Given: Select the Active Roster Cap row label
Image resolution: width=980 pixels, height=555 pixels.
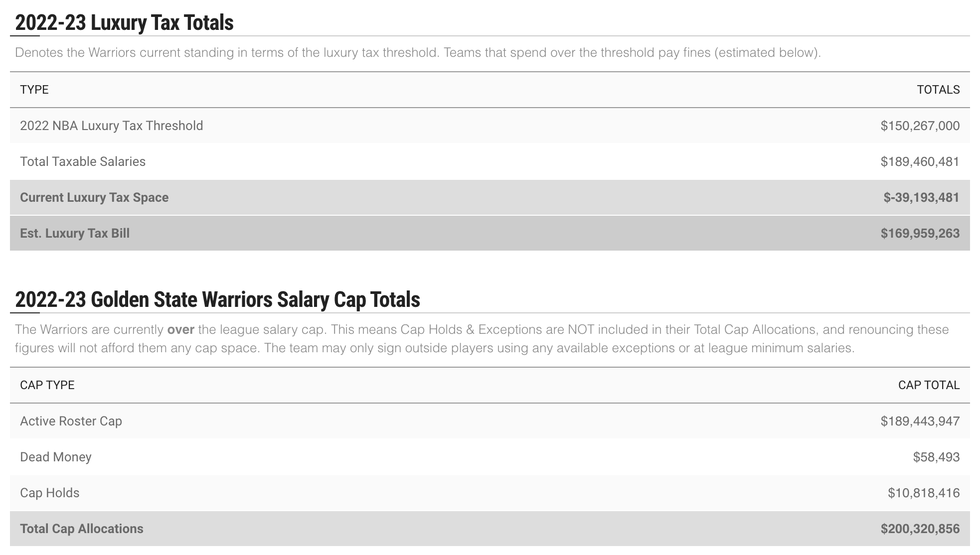Looking at the screenshot, I should [x=71, y=421].
